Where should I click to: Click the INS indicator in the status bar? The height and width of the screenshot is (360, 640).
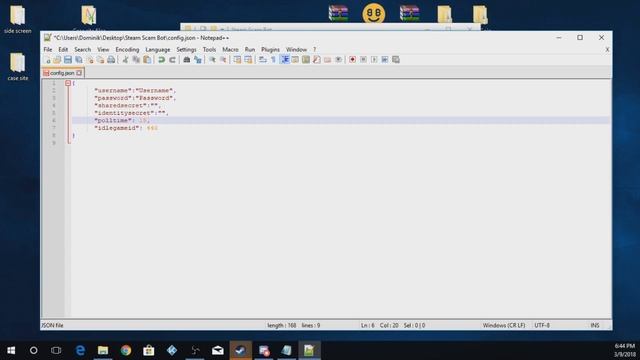coord(595,325)
